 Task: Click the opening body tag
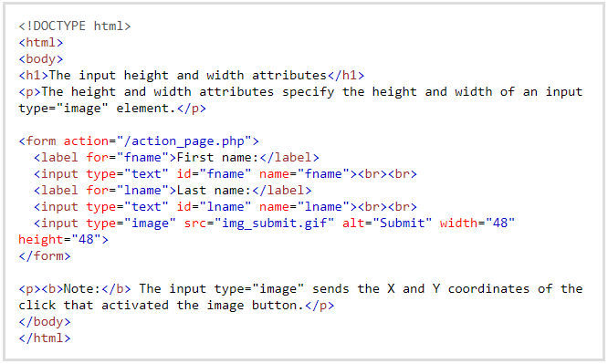click(41, 59)
